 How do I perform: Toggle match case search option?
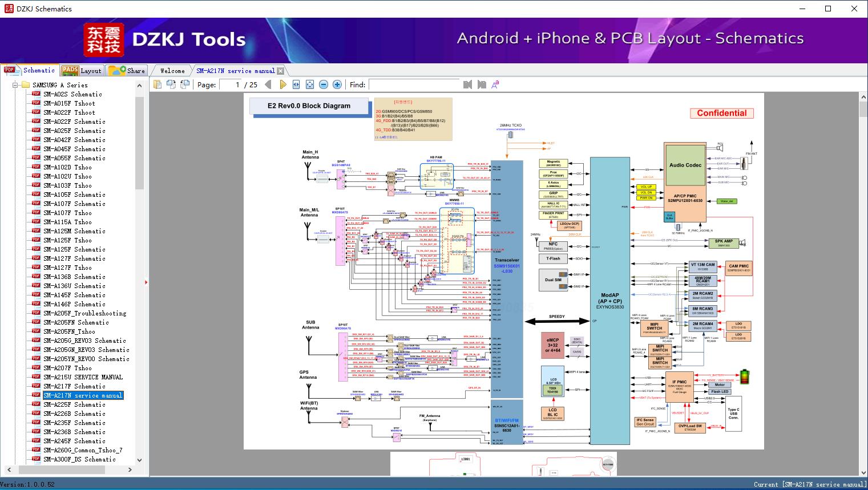(x=495, y=84)
